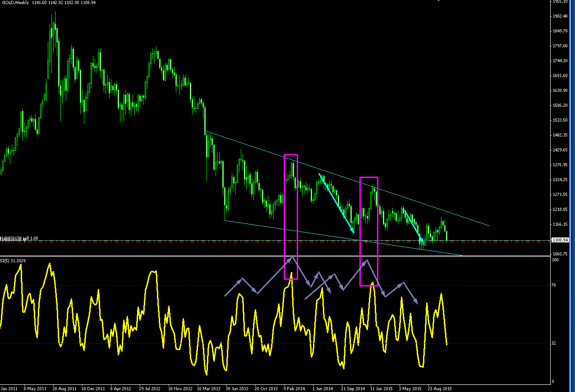Click the RSI upper level label 78
Screen dimensions: 575x392
(554, 285)
